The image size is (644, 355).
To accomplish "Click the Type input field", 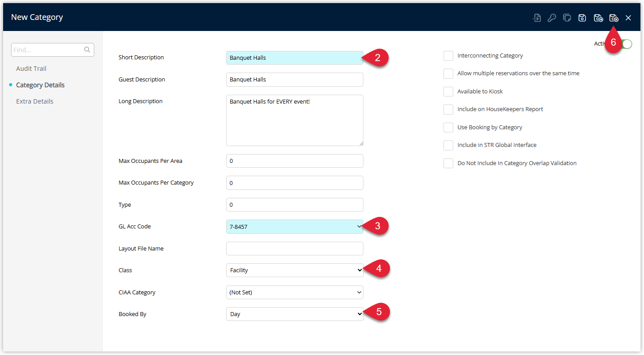I will [295, 205].
